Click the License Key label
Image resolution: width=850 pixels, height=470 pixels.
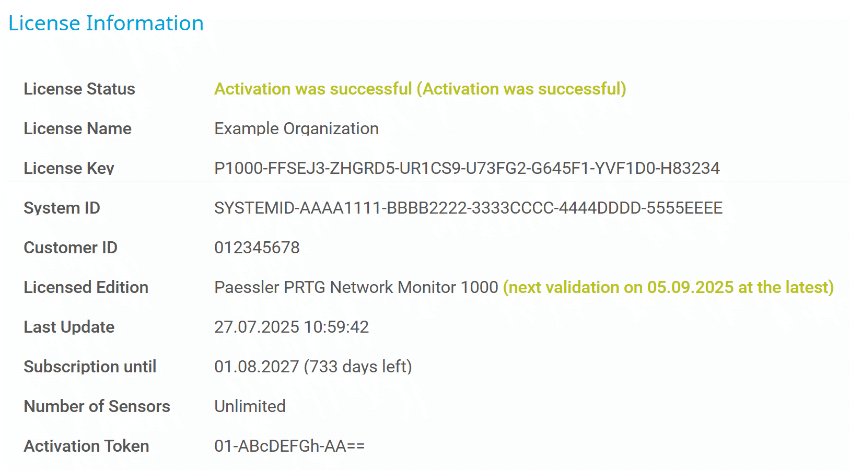click(x=68, y=168)
